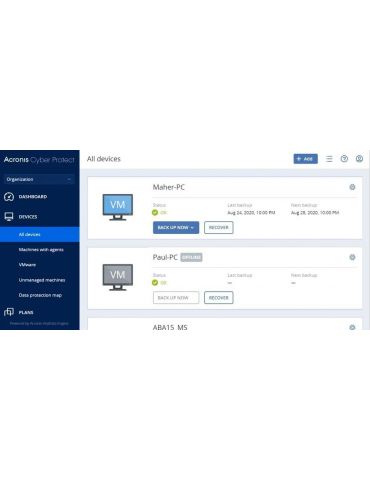The image size is (370, 480).
Task: Click the Add button
Action: pos(305,159)
